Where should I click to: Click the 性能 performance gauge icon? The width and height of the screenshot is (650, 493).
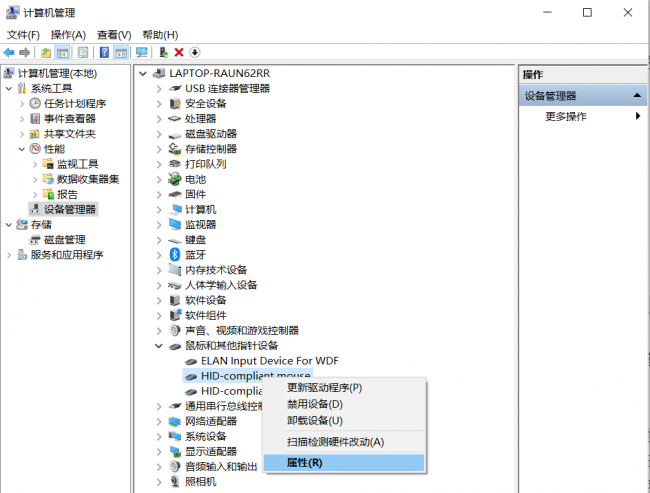35,148
